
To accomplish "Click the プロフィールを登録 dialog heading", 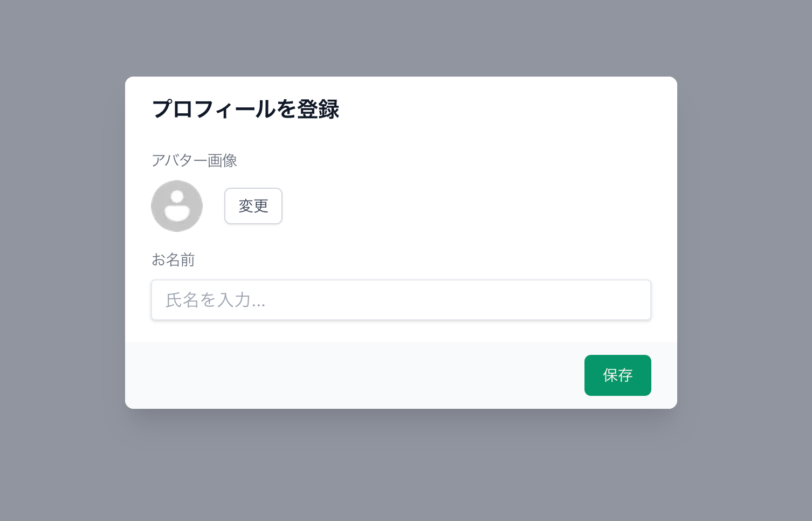I will (x=245, y=109).
